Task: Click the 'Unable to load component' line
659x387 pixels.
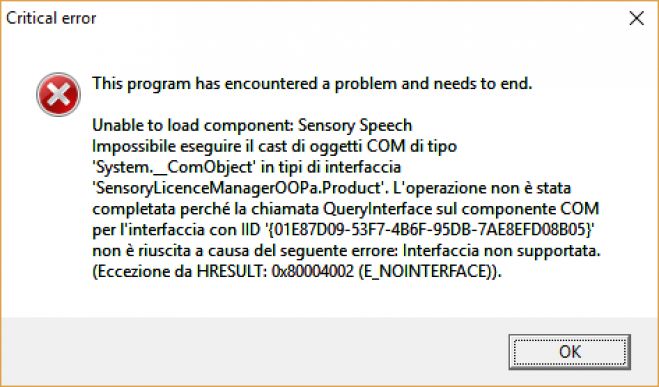Action: coord(252,125)
